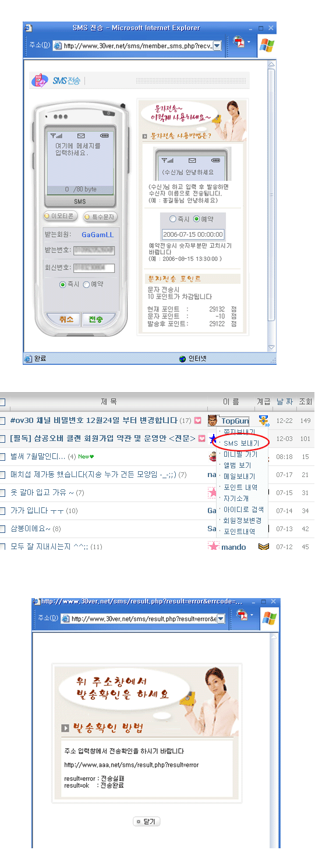Open the 특수문자 special characters picker

click(100, 216)
